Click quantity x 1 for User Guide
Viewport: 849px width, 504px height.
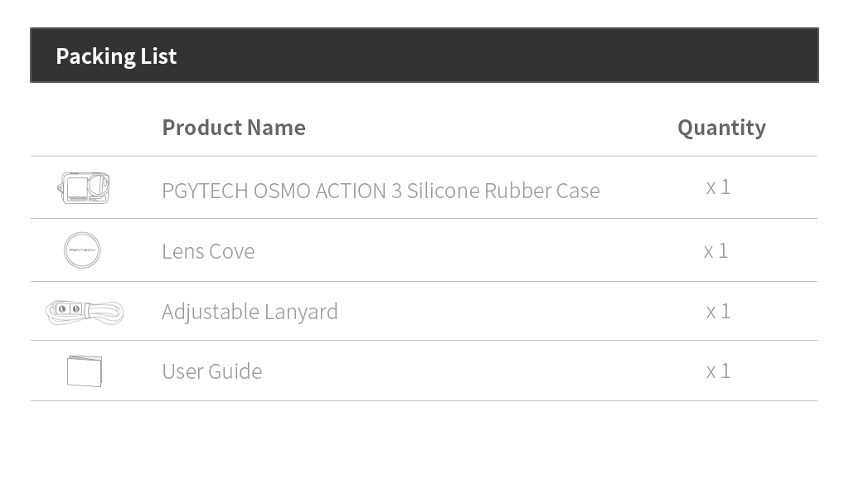(718, 371)
